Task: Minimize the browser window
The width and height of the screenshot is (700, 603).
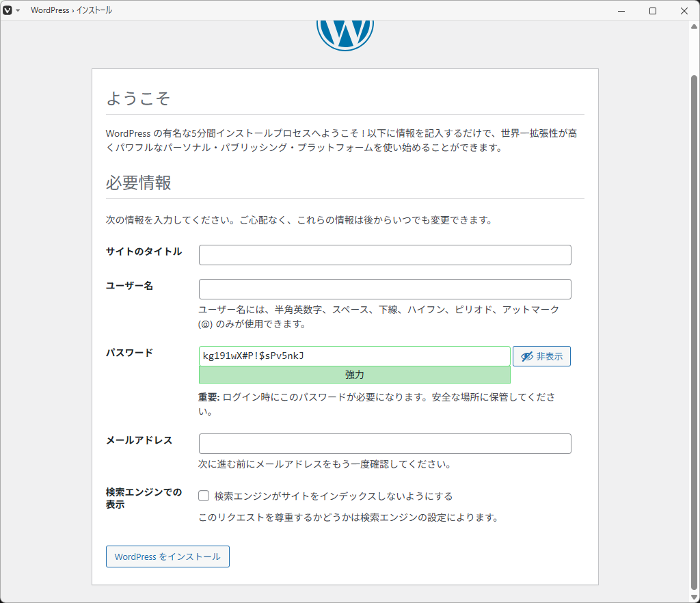Action: [621, 11]
